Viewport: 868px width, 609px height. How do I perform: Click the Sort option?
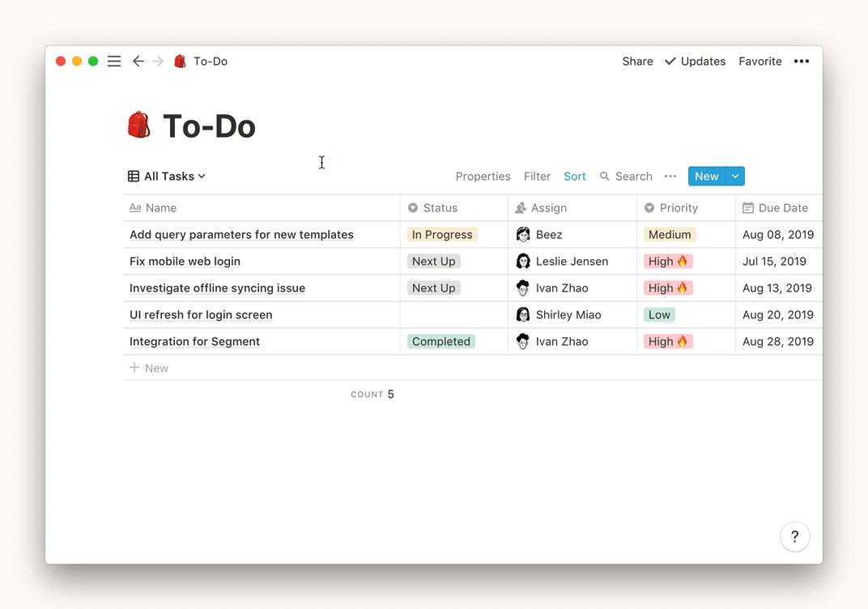coord(575,177)
